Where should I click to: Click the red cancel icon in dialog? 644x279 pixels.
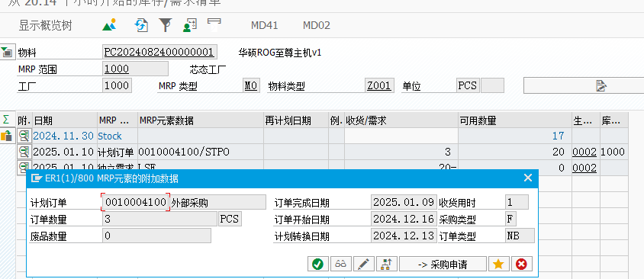pos(522,265)
